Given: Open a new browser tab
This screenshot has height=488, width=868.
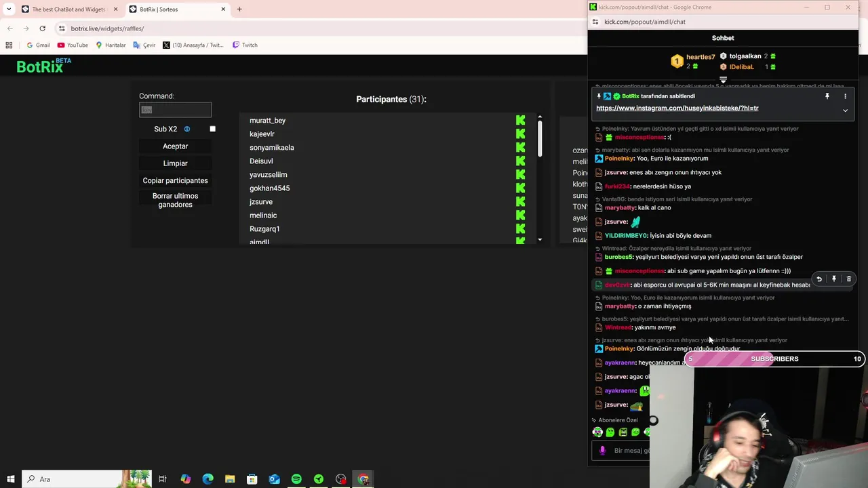Looking at the screenshot, I should [239, 9].
